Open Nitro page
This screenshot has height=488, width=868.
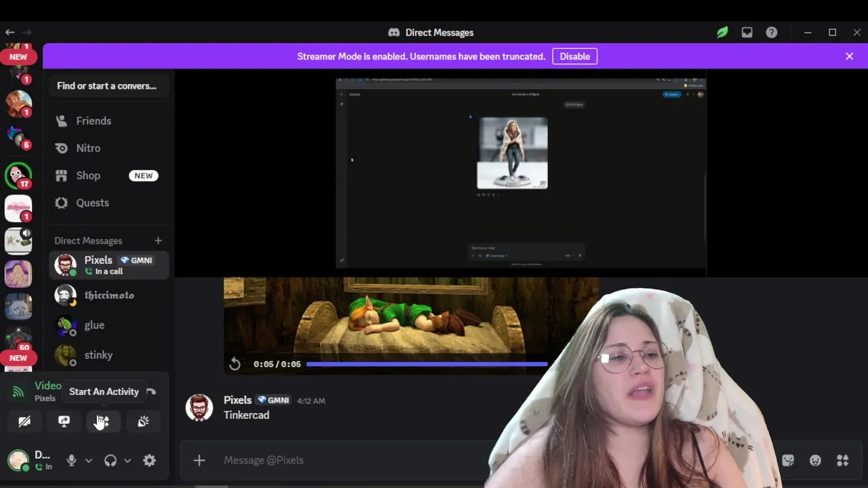point(108,148)
